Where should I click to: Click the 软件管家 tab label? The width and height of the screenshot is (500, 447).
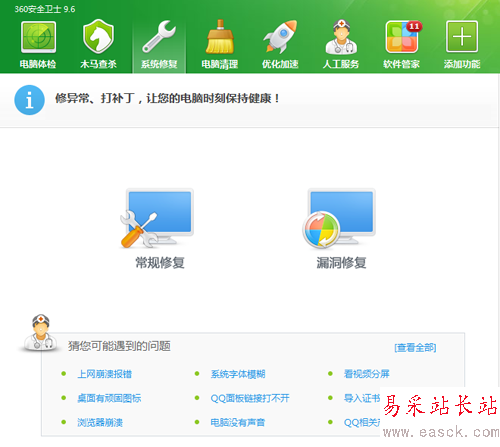point(401,64)
